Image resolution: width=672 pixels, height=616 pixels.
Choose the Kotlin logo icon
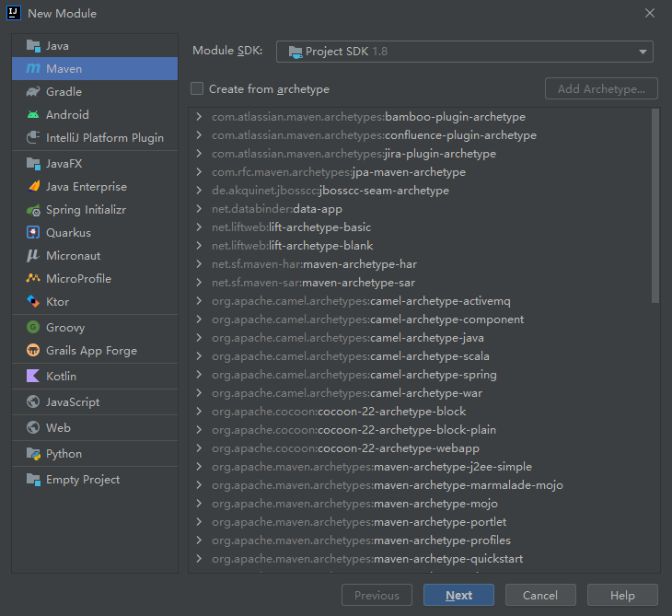pyautogui.click(x=33, y=377)
